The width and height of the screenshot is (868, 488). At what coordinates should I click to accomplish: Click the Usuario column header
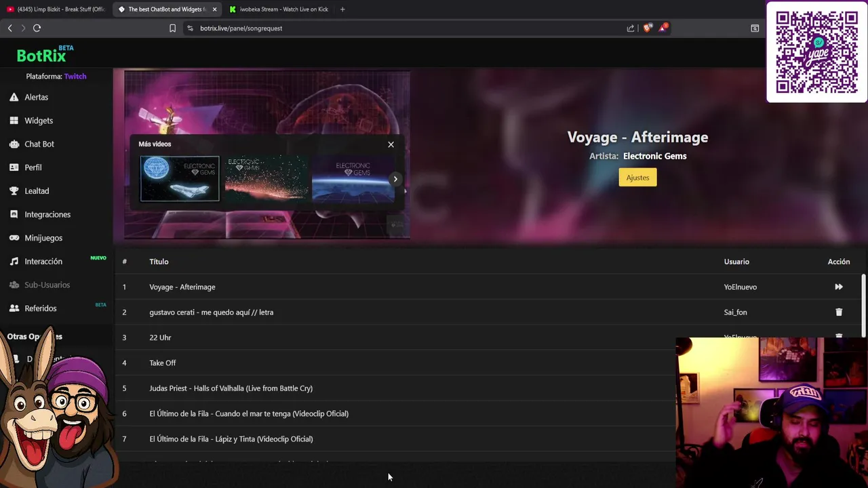[736, 262]
